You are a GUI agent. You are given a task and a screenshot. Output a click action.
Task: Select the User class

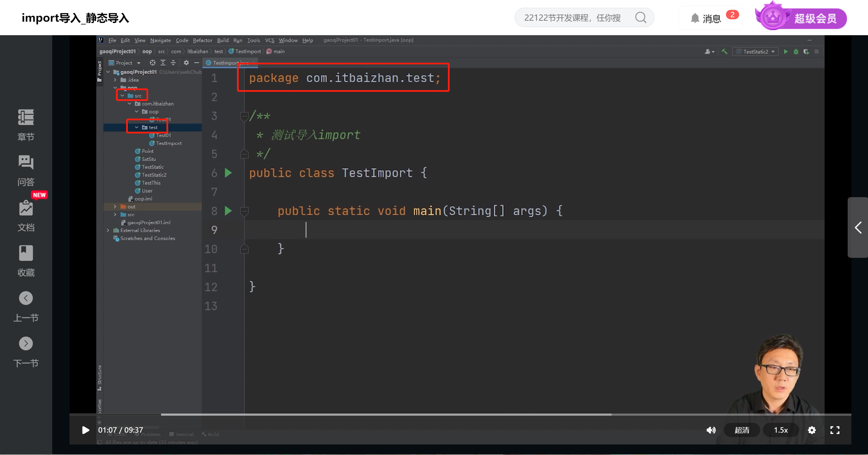(144, 191)
